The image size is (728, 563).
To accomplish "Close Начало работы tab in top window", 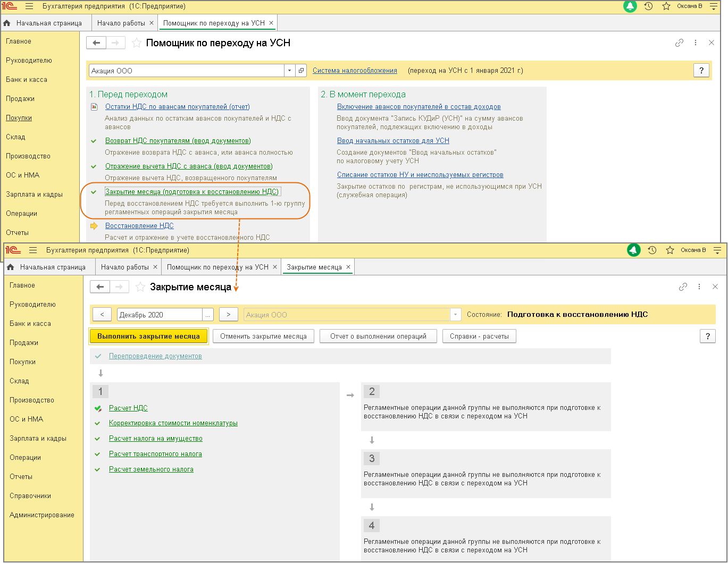I will (x=152, y=23).
